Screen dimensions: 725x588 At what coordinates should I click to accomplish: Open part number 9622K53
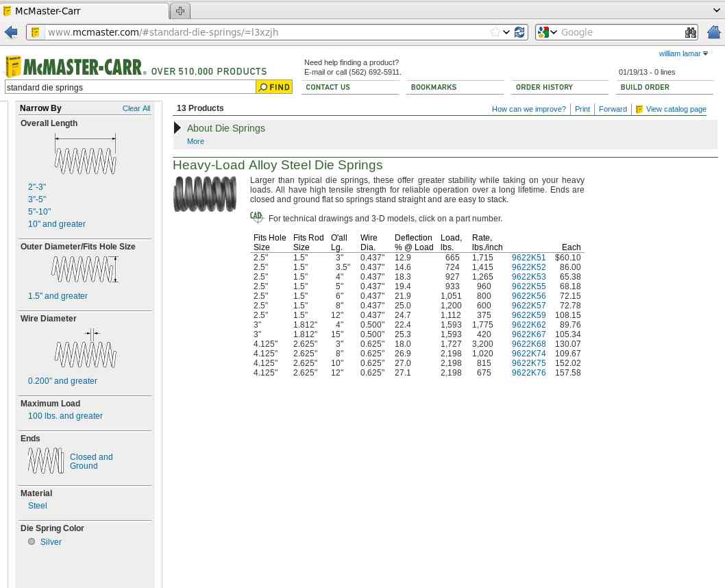(x=528, y=277)
